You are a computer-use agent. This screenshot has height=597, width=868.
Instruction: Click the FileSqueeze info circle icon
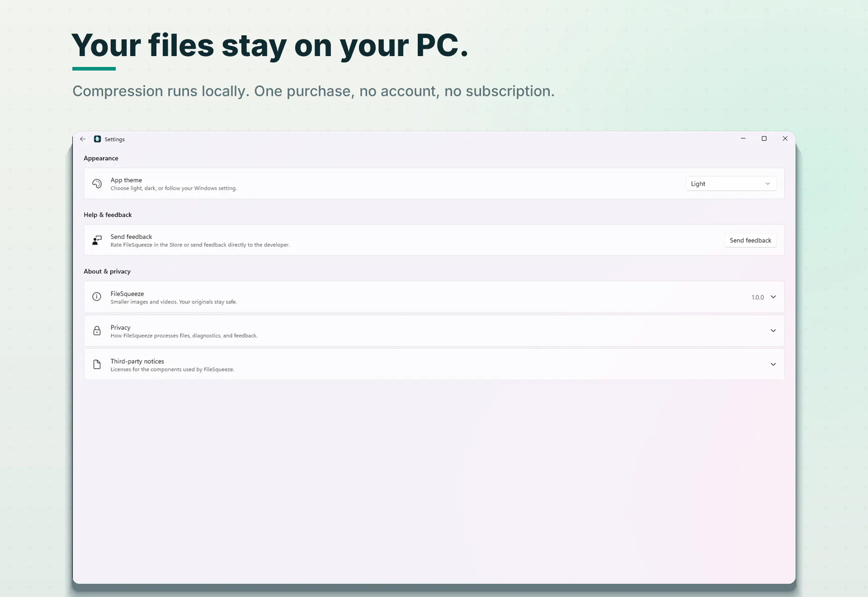coord(97,297)
